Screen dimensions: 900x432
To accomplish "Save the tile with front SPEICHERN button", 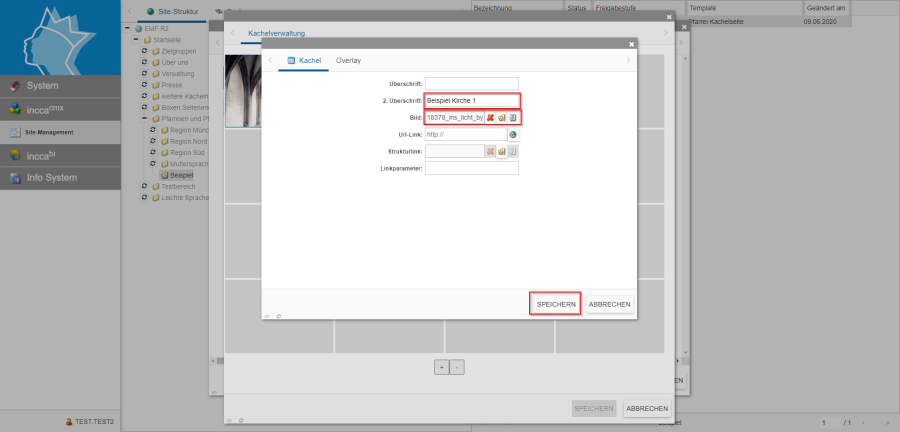I will (555, 304).
